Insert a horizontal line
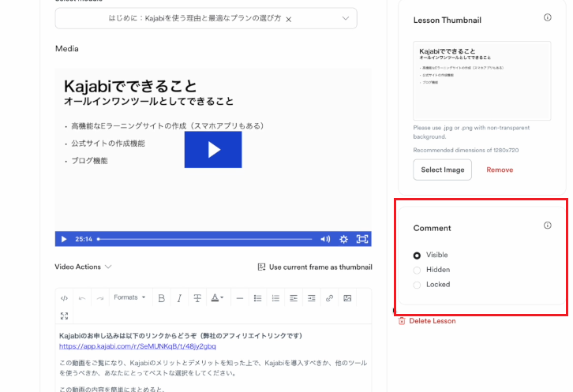573x392 pixels. tap(240, 298)
